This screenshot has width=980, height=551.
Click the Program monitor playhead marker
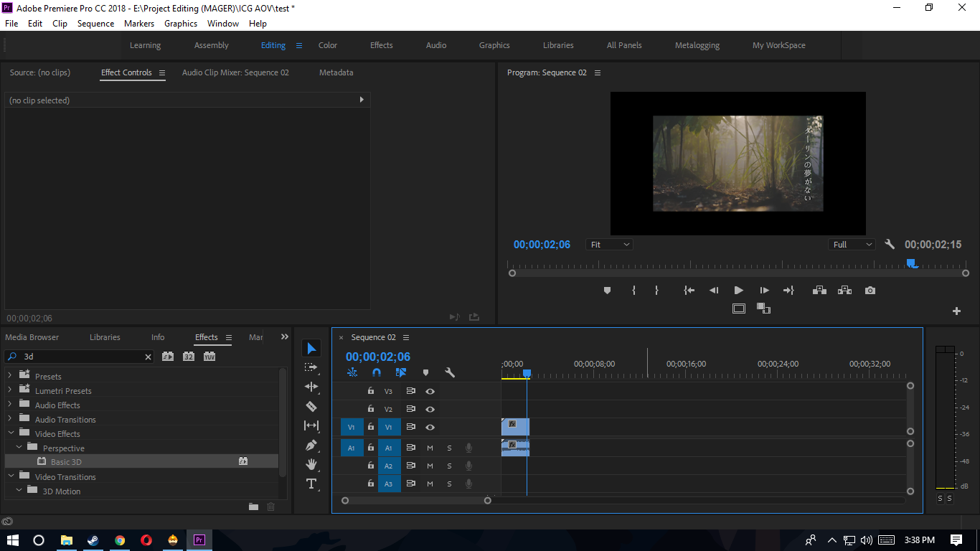(x=911, y=263)
